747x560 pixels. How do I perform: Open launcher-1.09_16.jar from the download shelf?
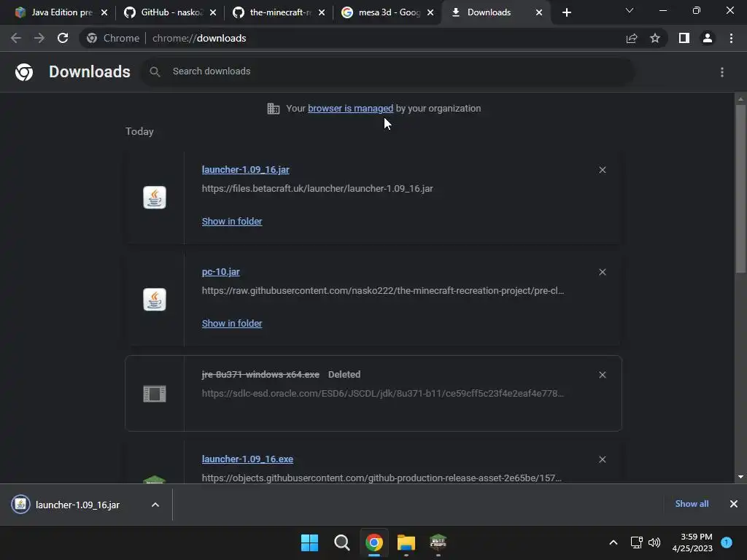tap(77, 505)
